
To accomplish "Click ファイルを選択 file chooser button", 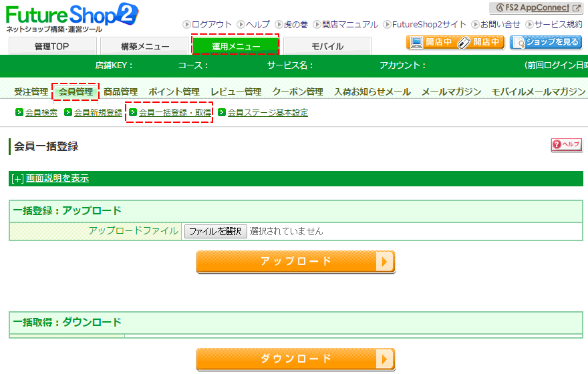I will [215, 231].
